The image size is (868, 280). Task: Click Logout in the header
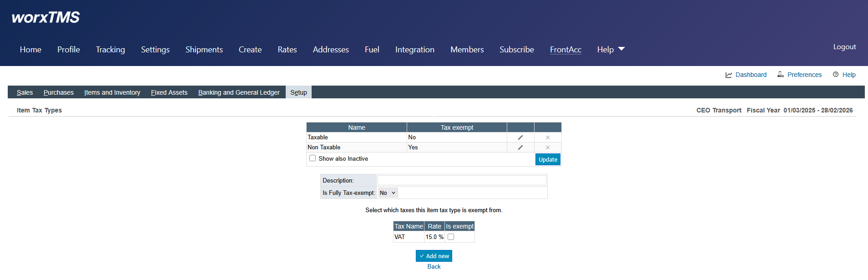[x=844, y=47]
